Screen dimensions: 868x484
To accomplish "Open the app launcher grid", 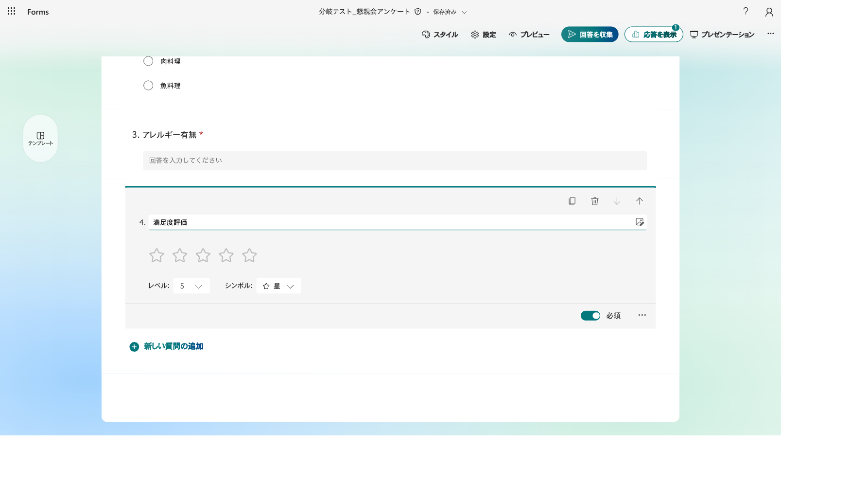I will [11, 11].
